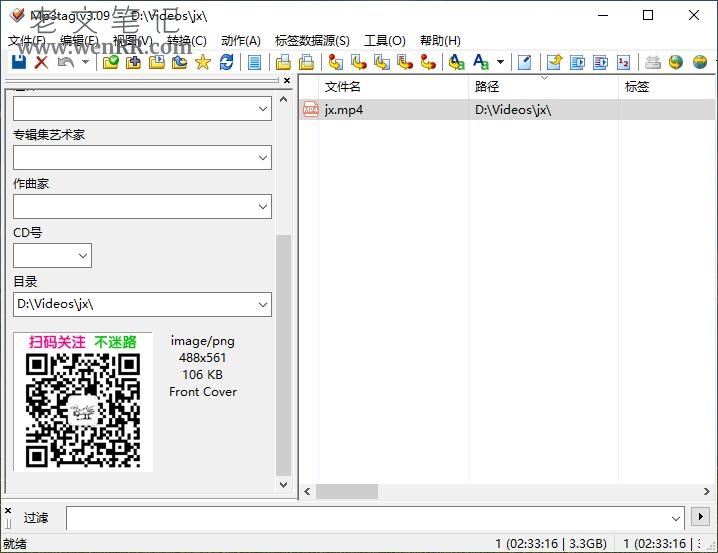Click the MP4 file type icon beside jx.mp4
The width and height of the screenshot is (718, 553).
click(x=311, y=109)
